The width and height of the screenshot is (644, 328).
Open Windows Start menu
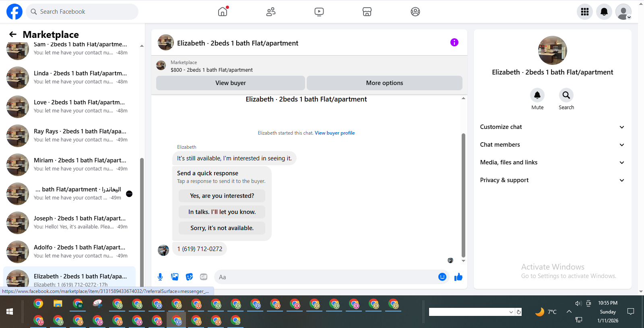click(x=10, y=311)
